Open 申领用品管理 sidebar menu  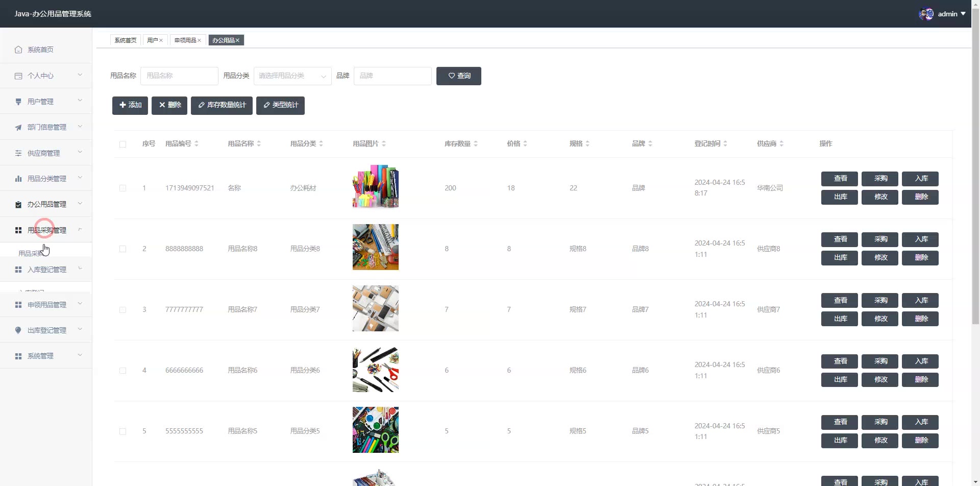[46, 305]
